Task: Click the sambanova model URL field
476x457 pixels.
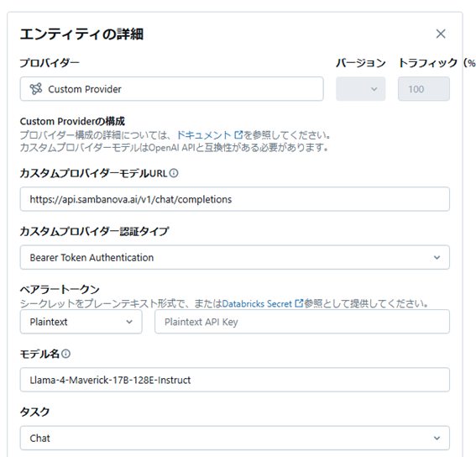Action: 235,199
